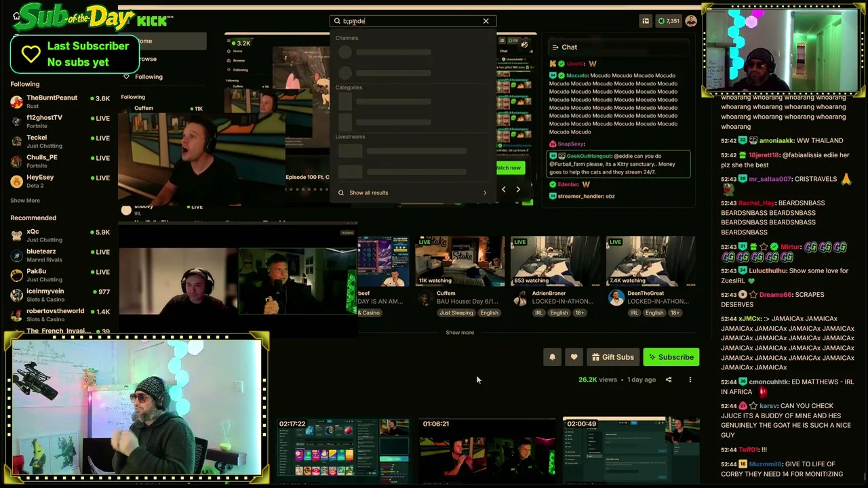Select the Just Sleeping category tag
This screenshot has height=488, width=868.
456,313
